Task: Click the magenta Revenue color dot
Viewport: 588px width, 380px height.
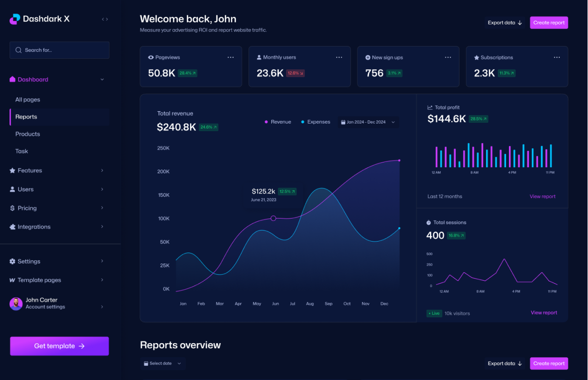Action: 265,122
